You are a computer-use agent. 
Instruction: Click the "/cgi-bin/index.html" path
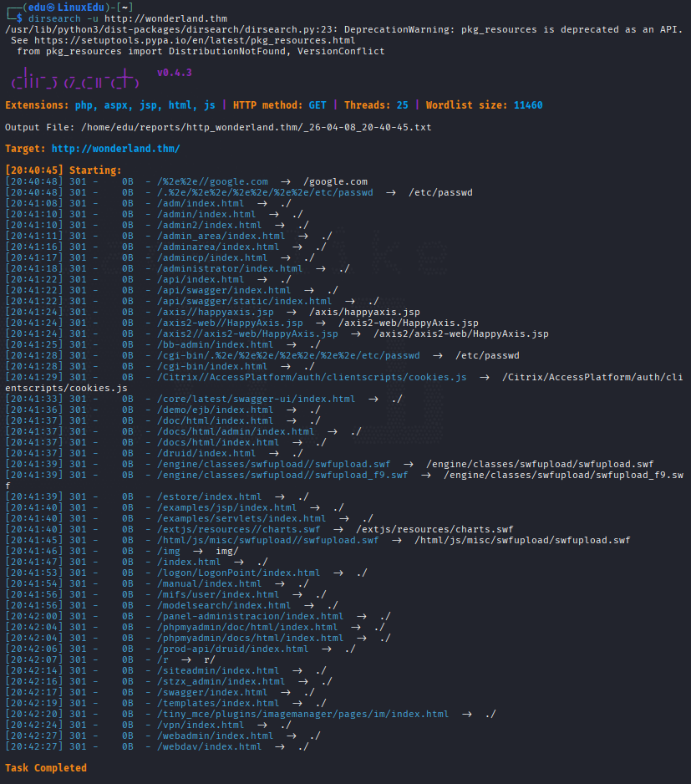(212, 366)
